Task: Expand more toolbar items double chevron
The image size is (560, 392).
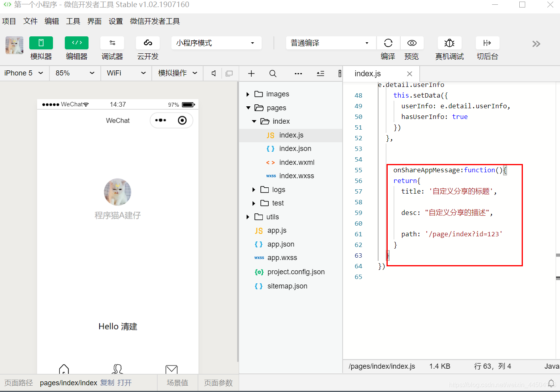Action: click(x=536, y=44)
